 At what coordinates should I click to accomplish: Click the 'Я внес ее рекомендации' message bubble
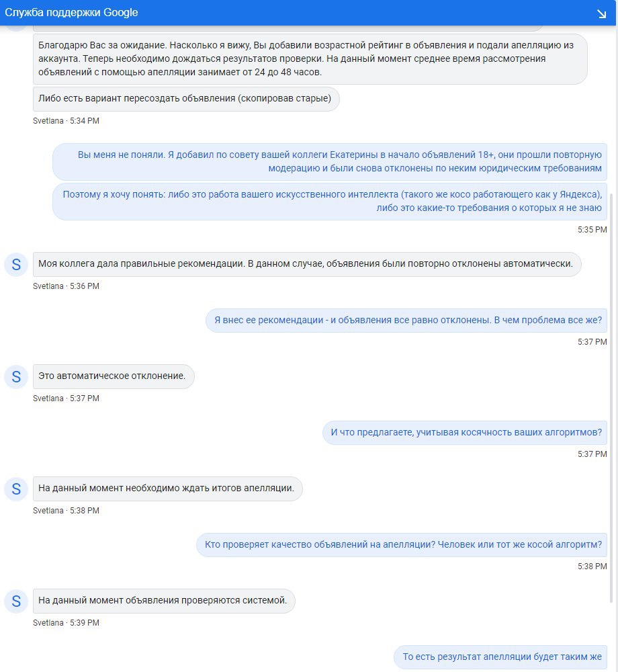pos(406,320)
